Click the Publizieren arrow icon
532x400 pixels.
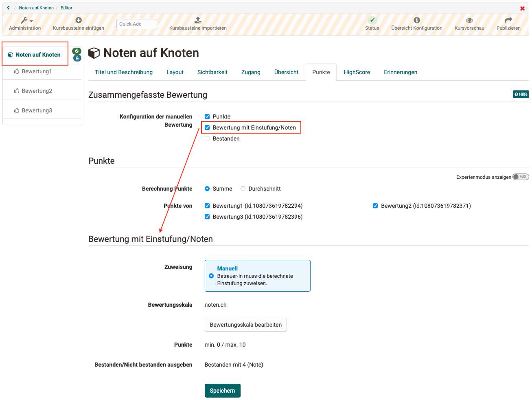[508, 20]
